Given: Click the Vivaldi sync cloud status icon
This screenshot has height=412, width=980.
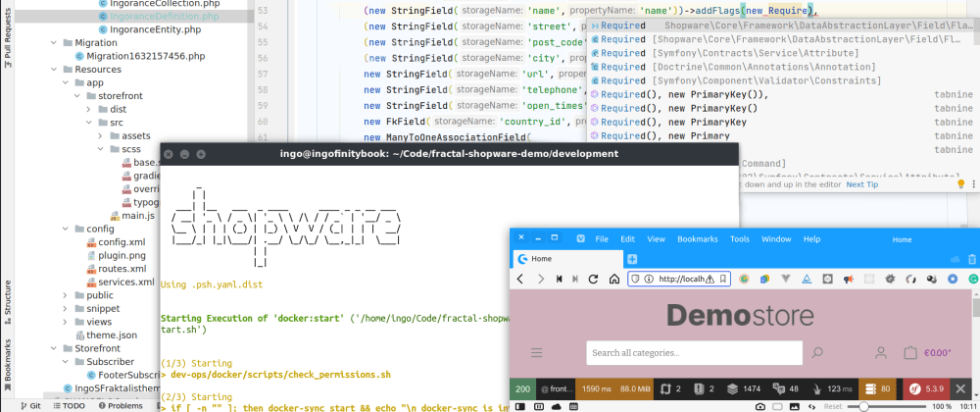Looking at the screenshot, I should [x=556, y=406].
